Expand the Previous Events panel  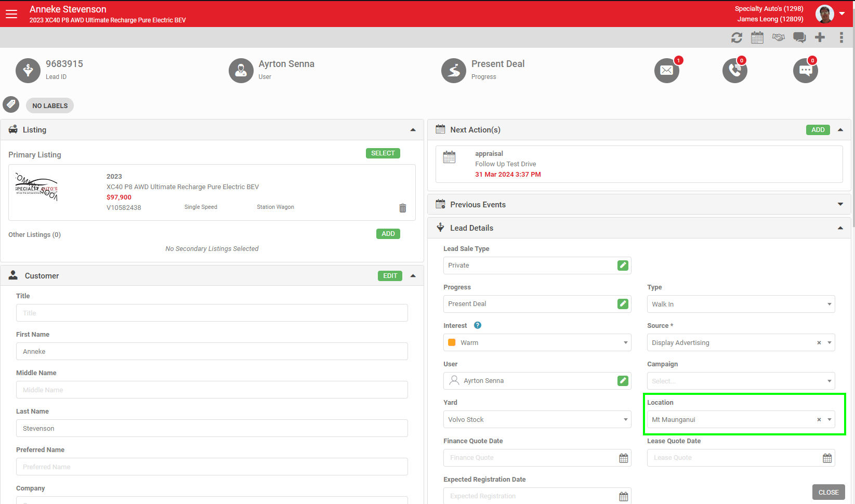tap(840, 205)
